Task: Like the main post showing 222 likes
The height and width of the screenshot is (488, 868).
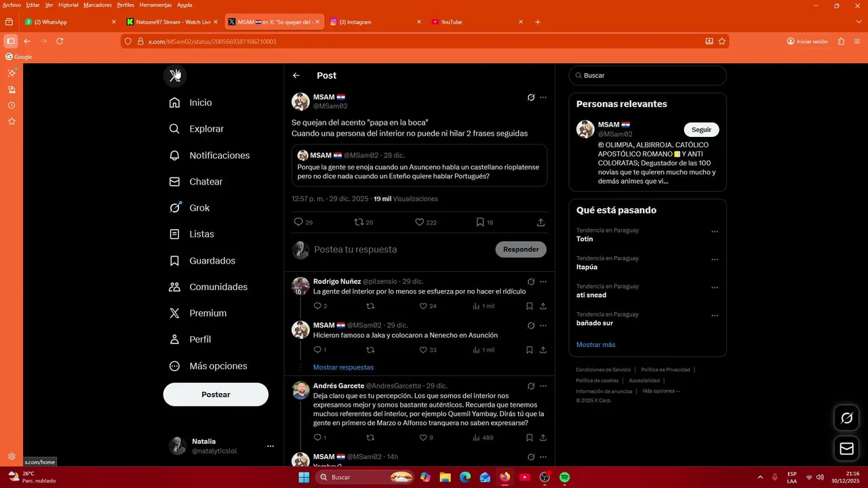Action: [419, 222]
